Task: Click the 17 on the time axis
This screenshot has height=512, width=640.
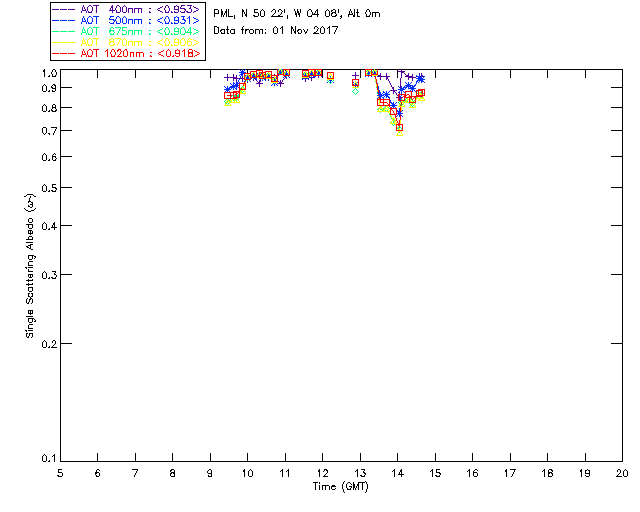Action: (510, 473)
